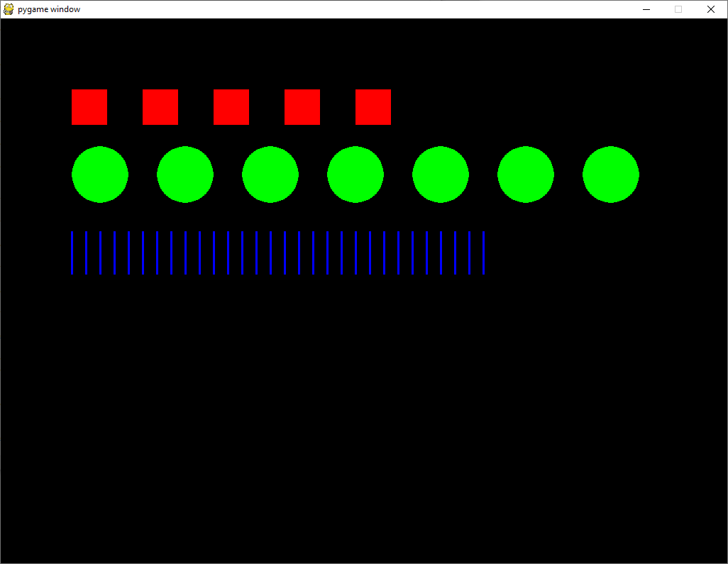Select the middle green circle
Screen dimensions: 728x564
[355, 175]
